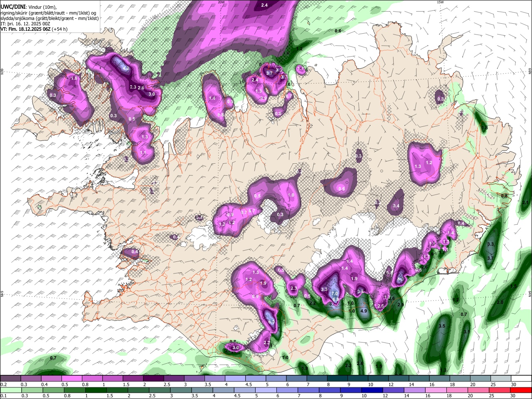Click the 'slydda/snjókoma (grátt/bleikt/grænt - mm/1klst)' line

tap(49, 18)
